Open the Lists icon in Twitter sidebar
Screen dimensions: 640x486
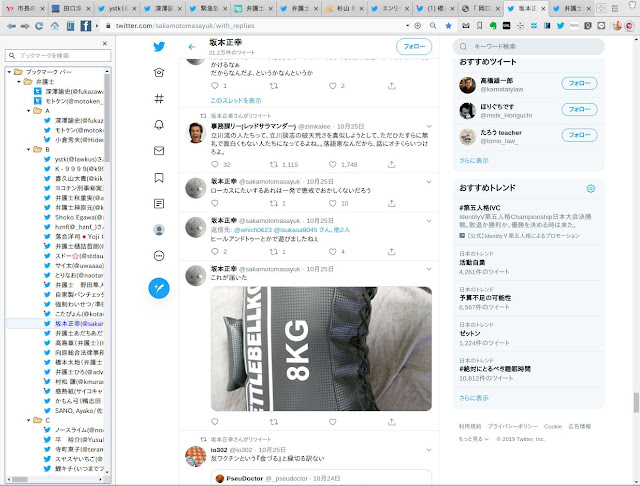[159, 204]
